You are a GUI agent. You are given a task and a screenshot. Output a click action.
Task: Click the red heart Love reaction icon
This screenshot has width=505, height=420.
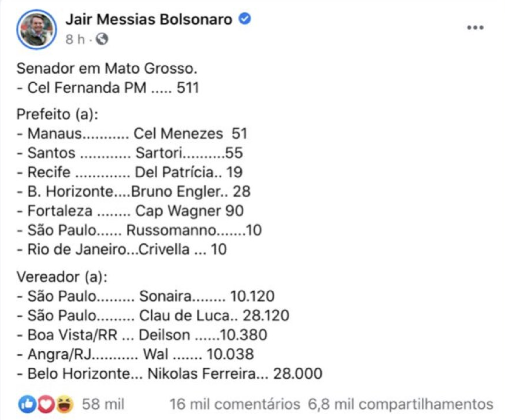tap(46, 404)
